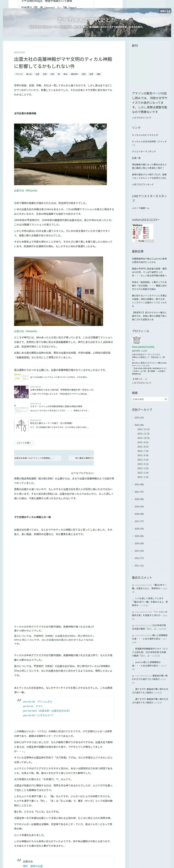Viewport: 174px width, 868px height.
Task: Expand the 2012 (77) archive
Action: pyautogui.click(x=139, y=558)
